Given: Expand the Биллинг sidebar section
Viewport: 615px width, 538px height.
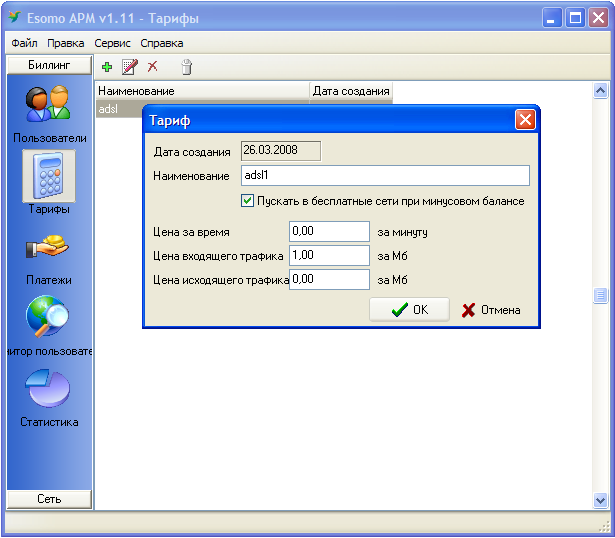Looking at the screenshot, I should click(x=49, y=65).
